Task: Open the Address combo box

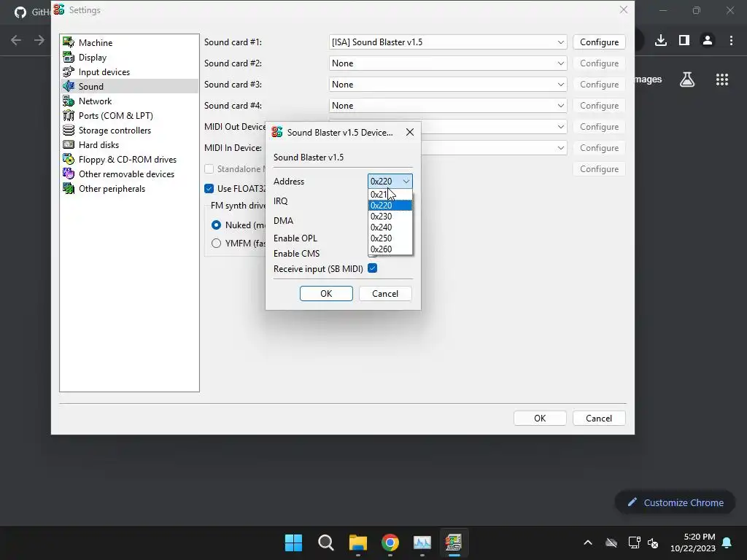Action: 390,181
